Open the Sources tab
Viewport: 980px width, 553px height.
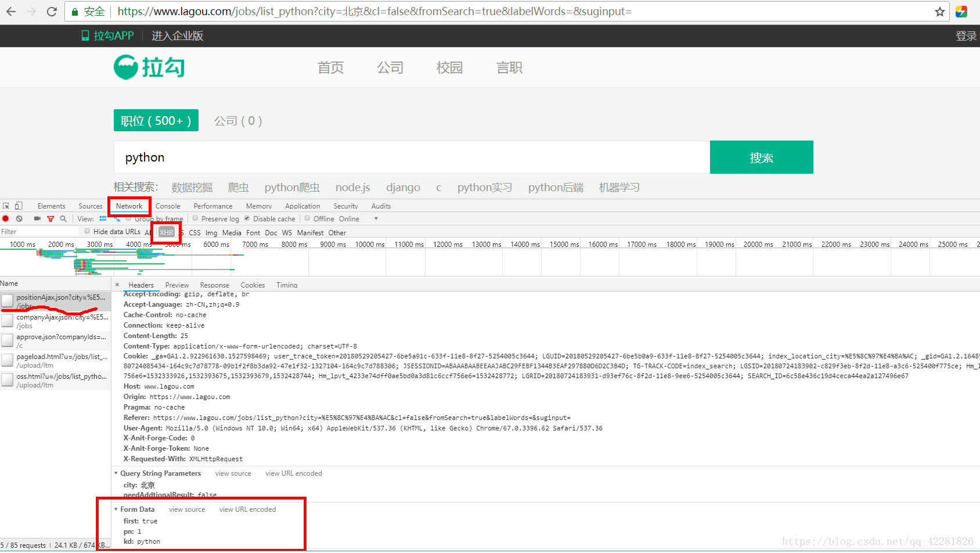[x=91, y=206]
